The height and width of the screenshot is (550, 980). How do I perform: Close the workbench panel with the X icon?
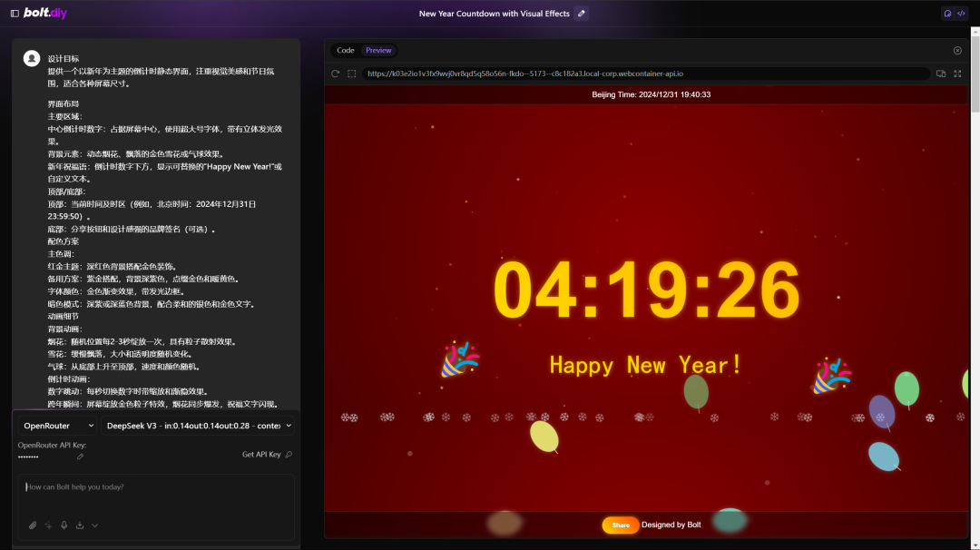pyautogui.click(x=957, y=50)
